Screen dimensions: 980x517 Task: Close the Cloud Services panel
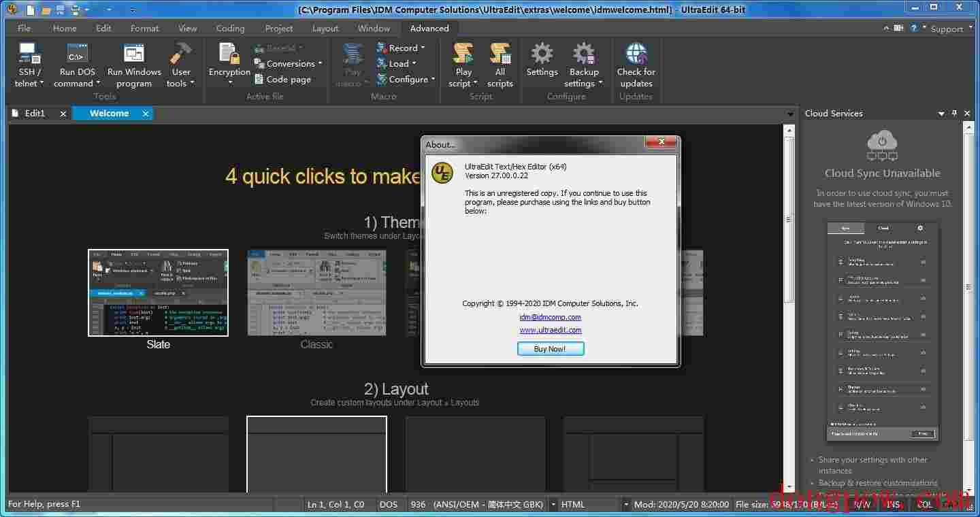point(967,114)
